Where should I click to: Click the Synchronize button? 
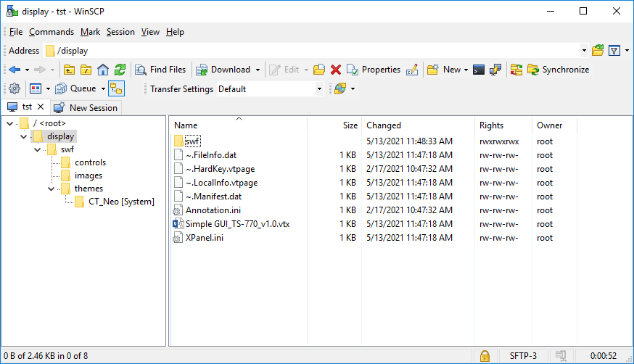[559, 70]
